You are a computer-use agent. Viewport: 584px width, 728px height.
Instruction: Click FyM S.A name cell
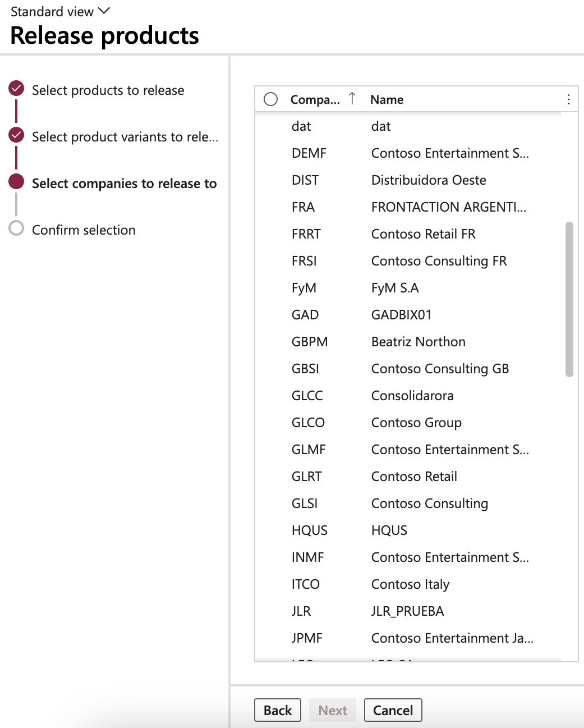tap(395, 288)
